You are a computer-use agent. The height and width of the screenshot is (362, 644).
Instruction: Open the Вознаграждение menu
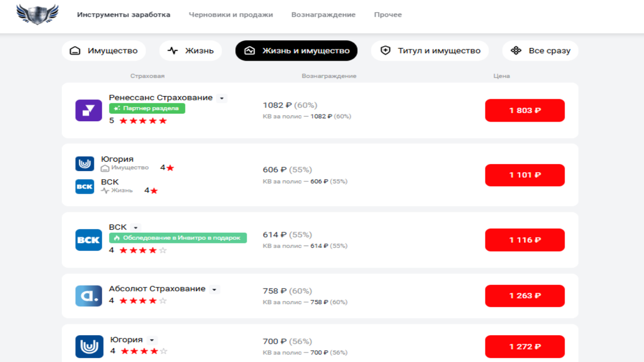tap(324, 14)
